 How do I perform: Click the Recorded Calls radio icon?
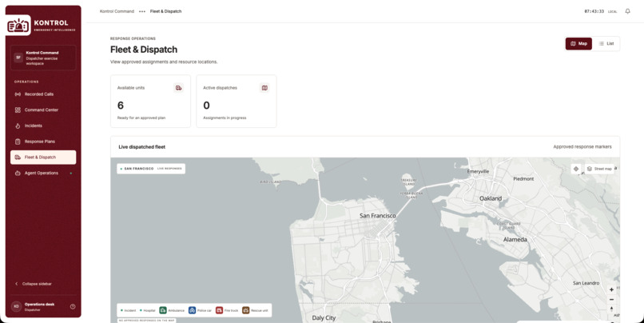click(18, 94)
